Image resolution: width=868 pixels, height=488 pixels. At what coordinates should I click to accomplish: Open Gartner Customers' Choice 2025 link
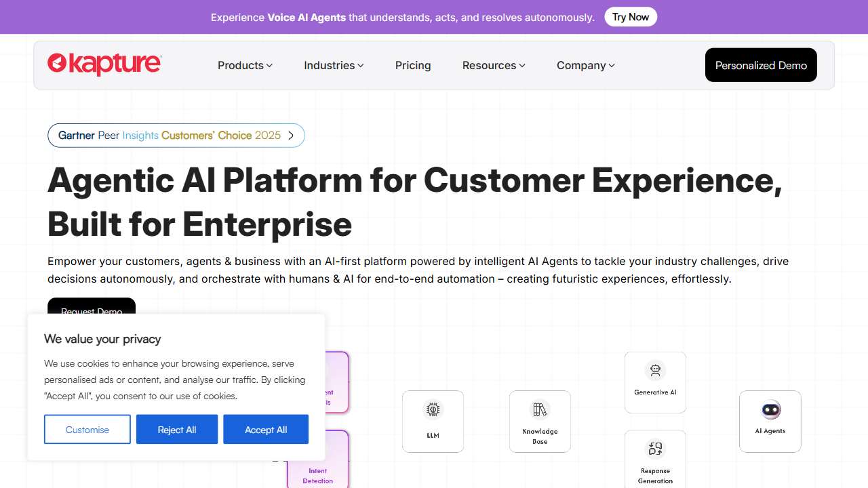coord(170,136)
